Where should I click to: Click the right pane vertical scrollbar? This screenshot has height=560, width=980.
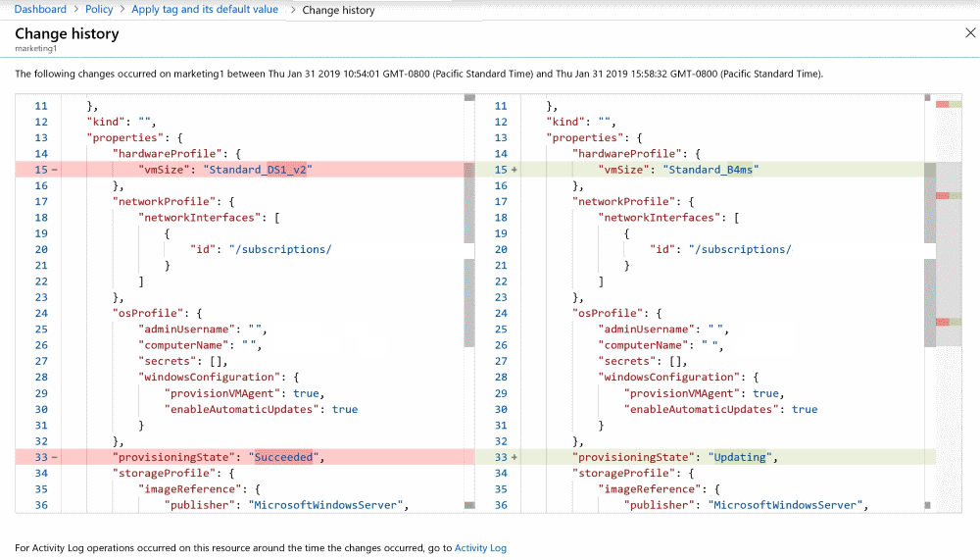click(928, 294)
